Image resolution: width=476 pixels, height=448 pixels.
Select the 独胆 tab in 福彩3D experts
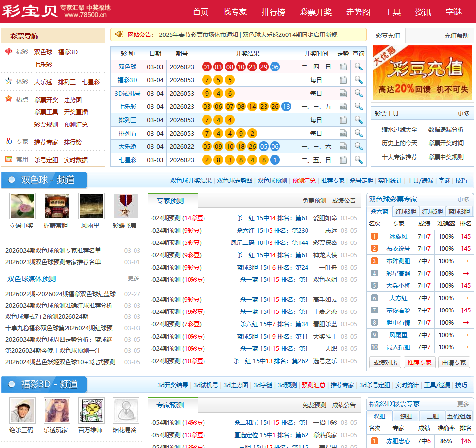pos(406,415)
